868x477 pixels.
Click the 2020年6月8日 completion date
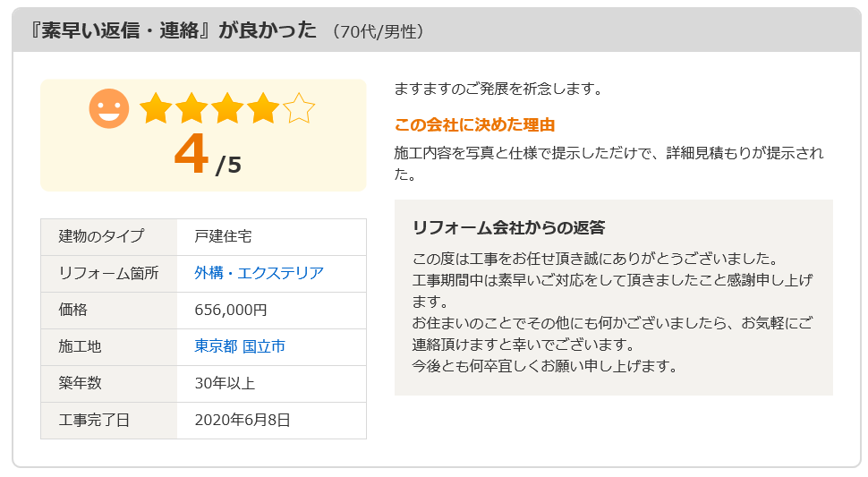[x=243, y=421]
